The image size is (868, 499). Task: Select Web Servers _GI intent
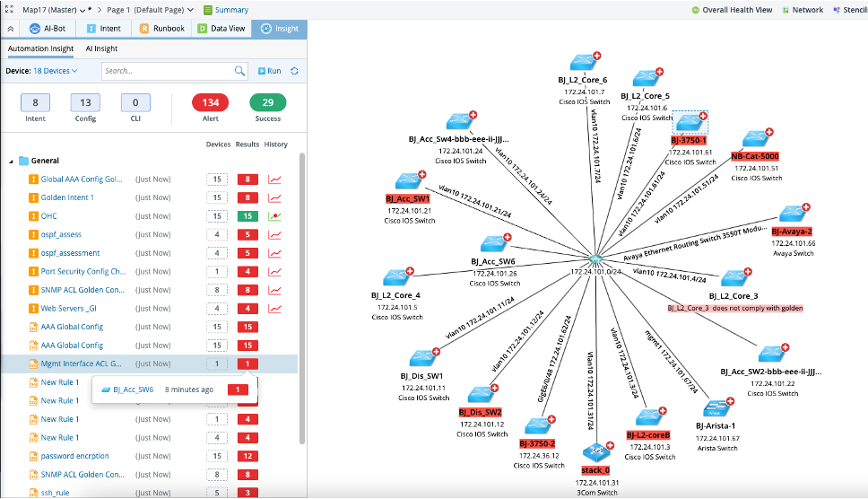point(69,309)
